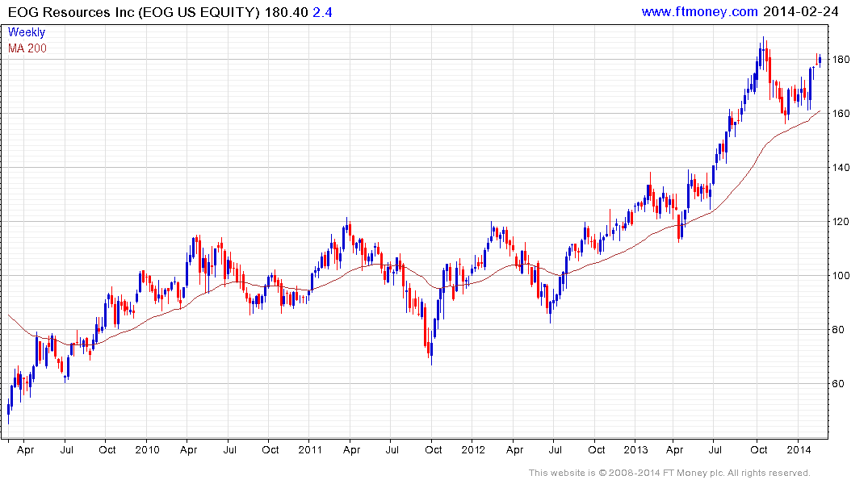Click the 2012 year label on time axis

pyautogui.click(x=472, y=449)
